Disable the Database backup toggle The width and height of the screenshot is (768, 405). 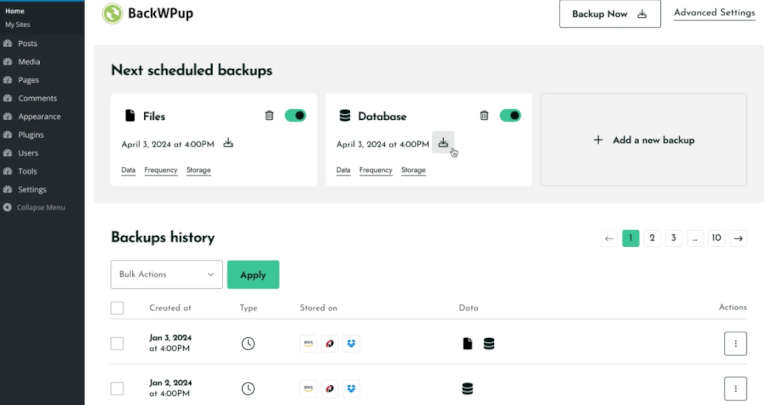pyautogui.click(x=510, y=116)
